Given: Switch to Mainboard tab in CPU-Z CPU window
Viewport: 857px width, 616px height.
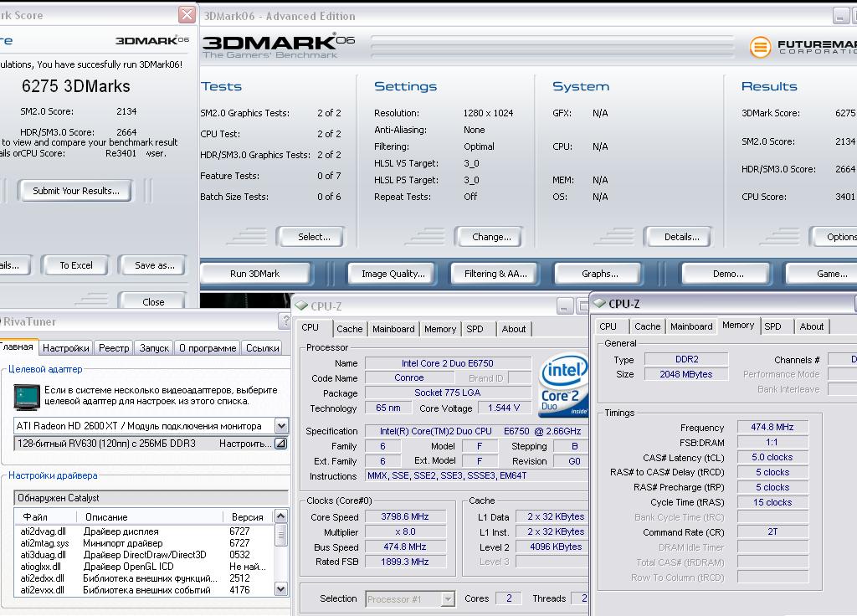Looking at the screenshot, I should coord(393,329).
